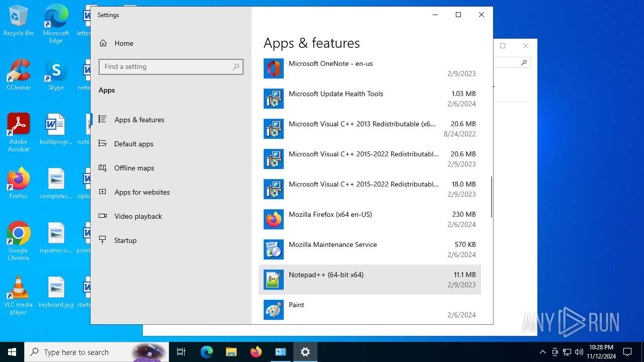This screenshot has width=644, height=362.
Task: Click the search magnifier in Find a setting
Action: coord(236,66)
